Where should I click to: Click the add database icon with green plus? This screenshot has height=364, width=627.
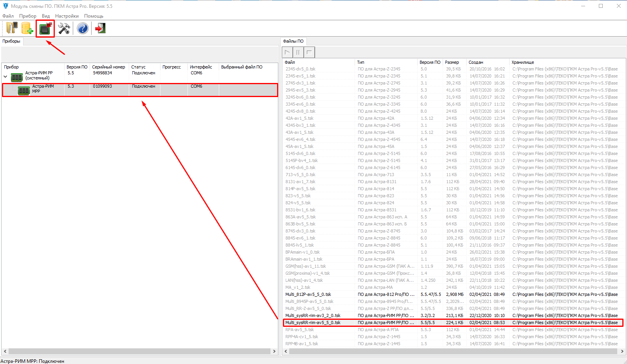(27, 28)
